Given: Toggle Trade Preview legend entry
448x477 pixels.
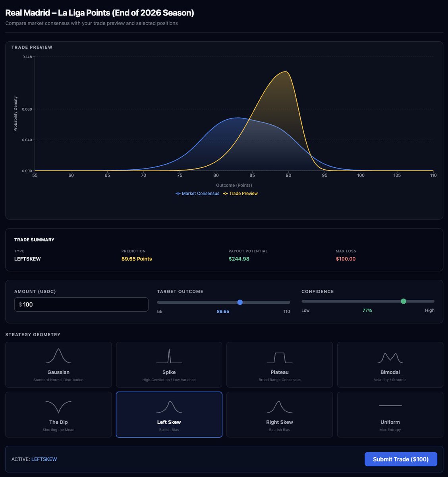Looking at the screenshot, I should 240,194.
